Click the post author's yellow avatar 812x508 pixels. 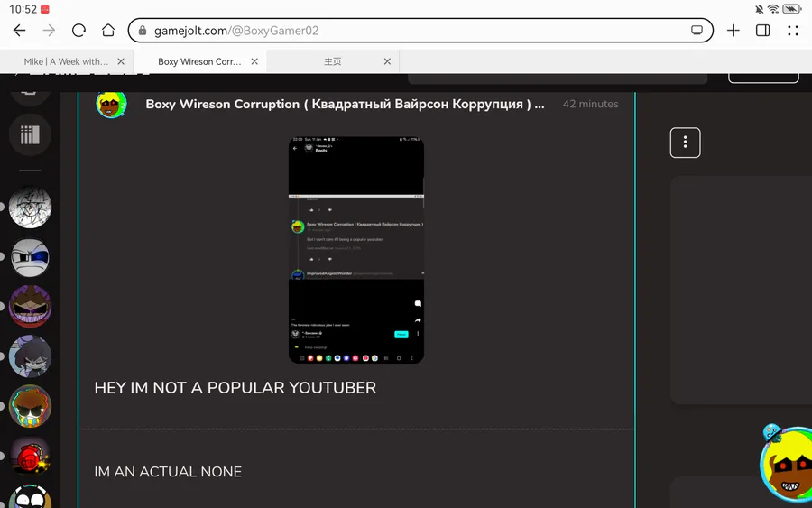point(111,104)
